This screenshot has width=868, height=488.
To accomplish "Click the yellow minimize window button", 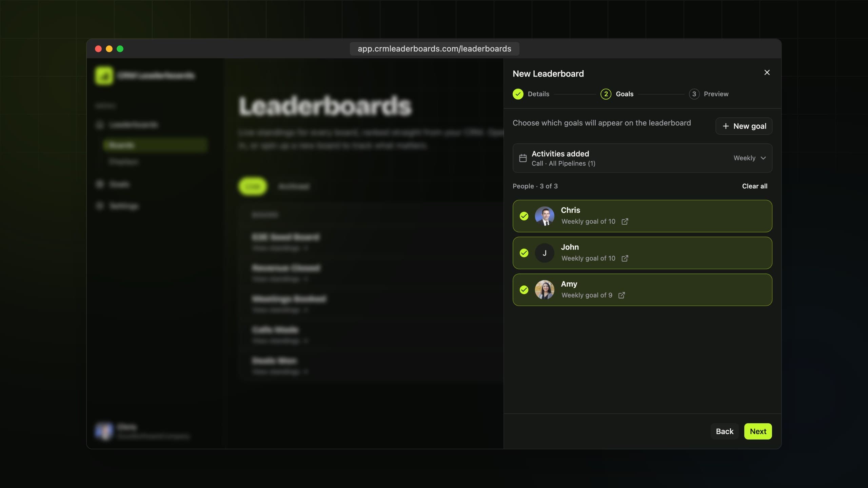I will 109,49.
